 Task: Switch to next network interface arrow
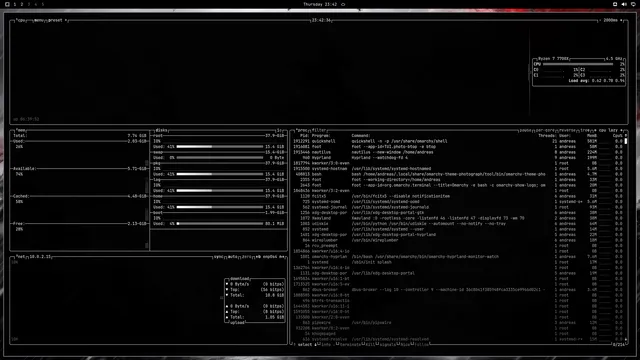click(x=282, y=257)
